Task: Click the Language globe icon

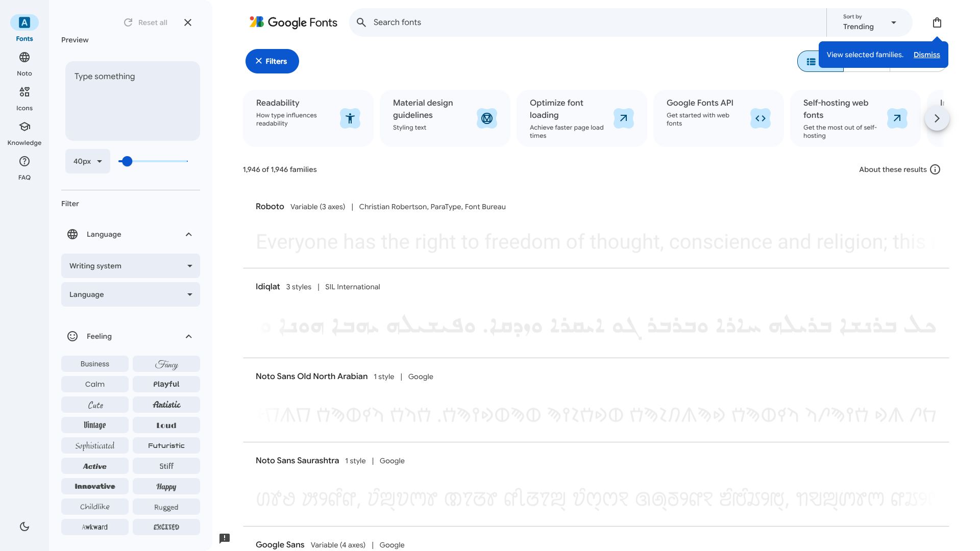Action: coord(72,234)
